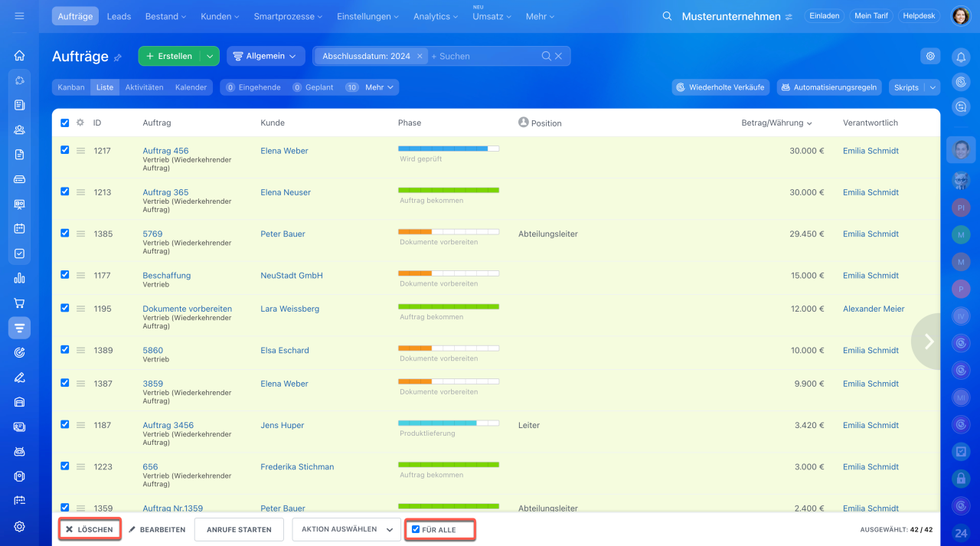Screen dimensions: 980x546
Task: Open the people contacts sidebar icon
Action: click(x=19, y=129)
